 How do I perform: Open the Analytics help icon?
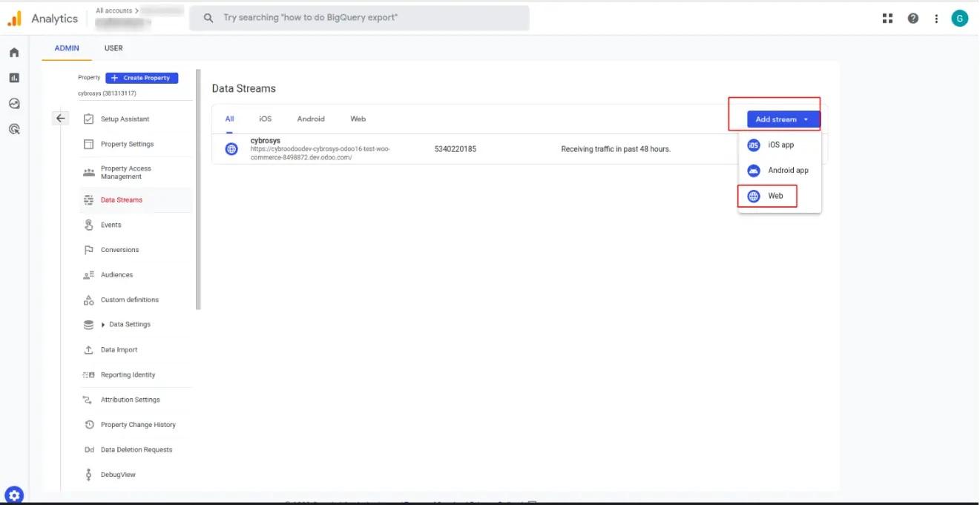912,17
